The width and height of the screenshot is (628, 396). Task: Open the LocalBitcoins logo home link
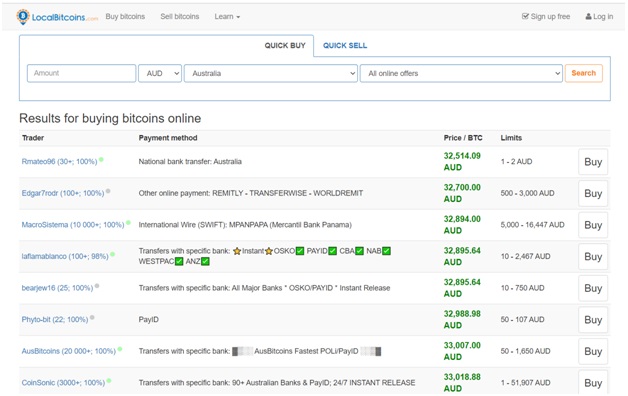[x=57, y=17]
